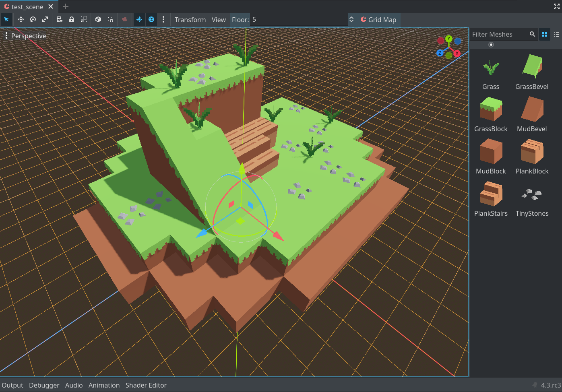
Task: Select the MudBevel mesh item
Action: (532, 115)
